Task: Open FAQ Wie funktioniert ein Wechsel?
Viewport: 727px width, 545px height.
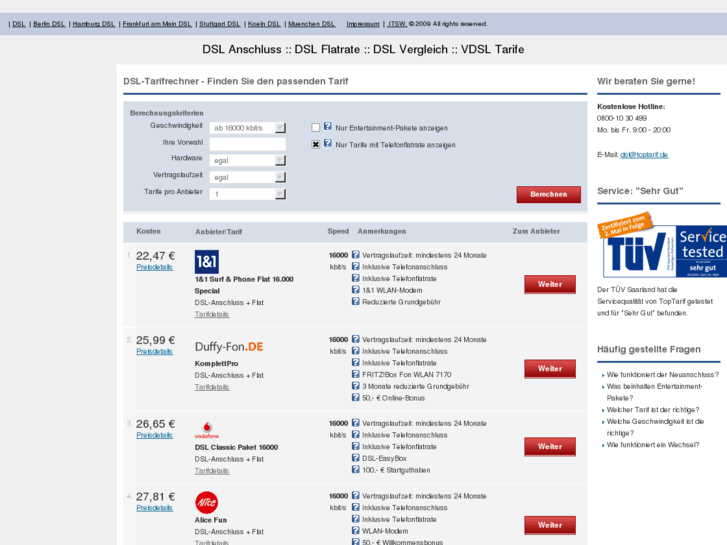Action: (x=653, y=445)
